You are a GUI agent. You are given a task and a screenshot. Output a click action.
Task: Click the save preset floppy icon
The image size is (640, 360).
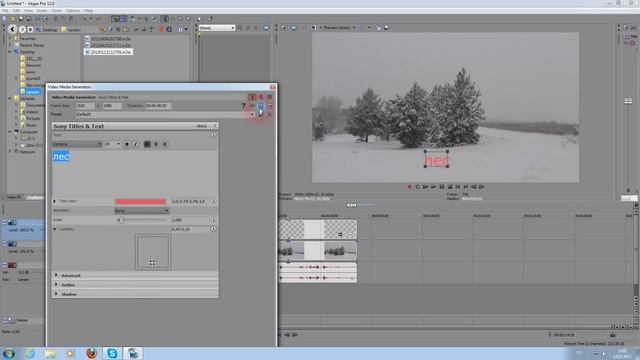260,114
